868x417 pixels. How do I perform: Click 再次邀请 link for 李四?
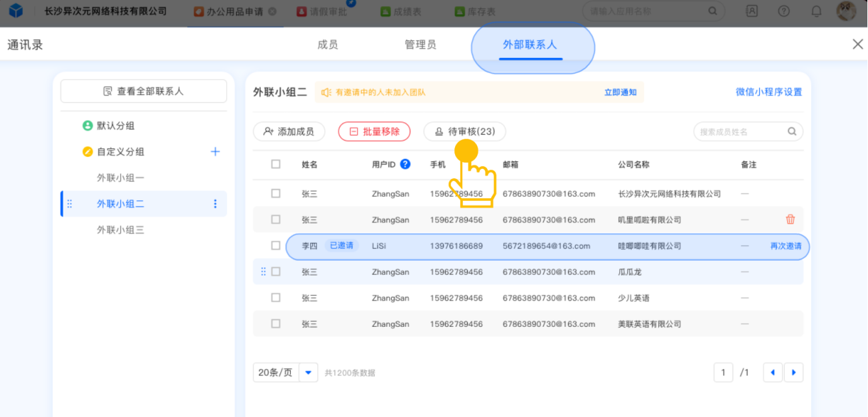pos(785,246)
